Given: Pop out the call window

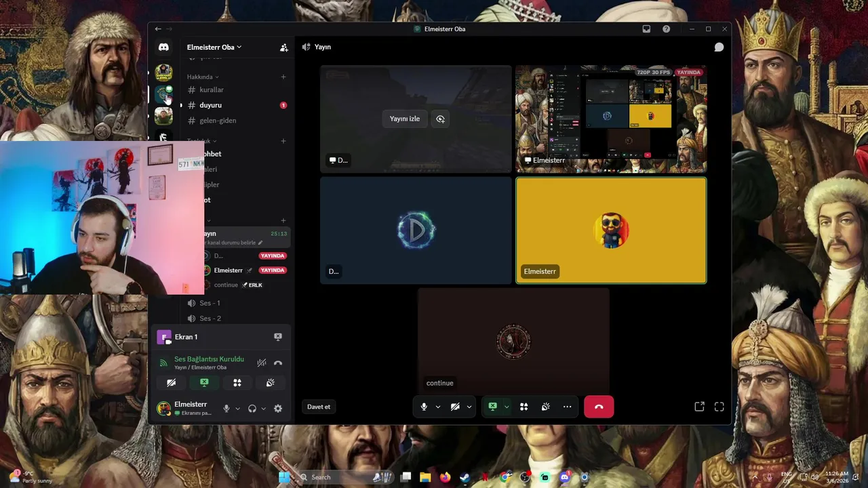Looking at the screenshot, I should click(x=699, y=407).
